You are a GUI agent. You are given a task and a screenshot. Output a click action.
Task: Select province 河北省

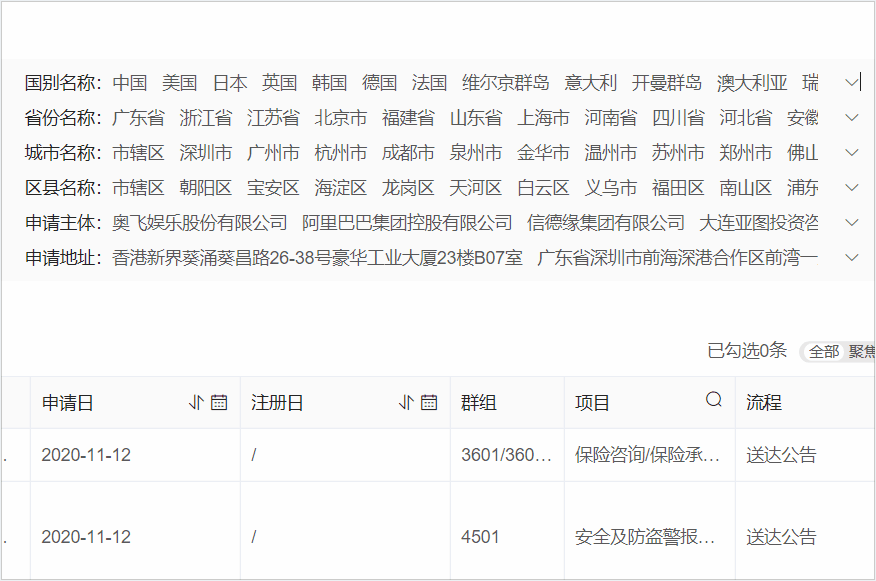coord(746,118)
